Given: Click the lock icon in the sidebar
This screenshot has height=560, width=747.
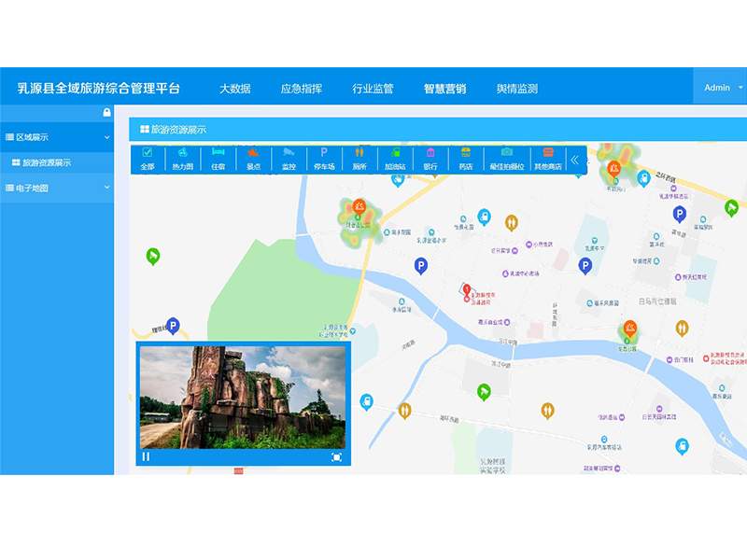Looking at the screenshot, I should click(x=106, y=112).
